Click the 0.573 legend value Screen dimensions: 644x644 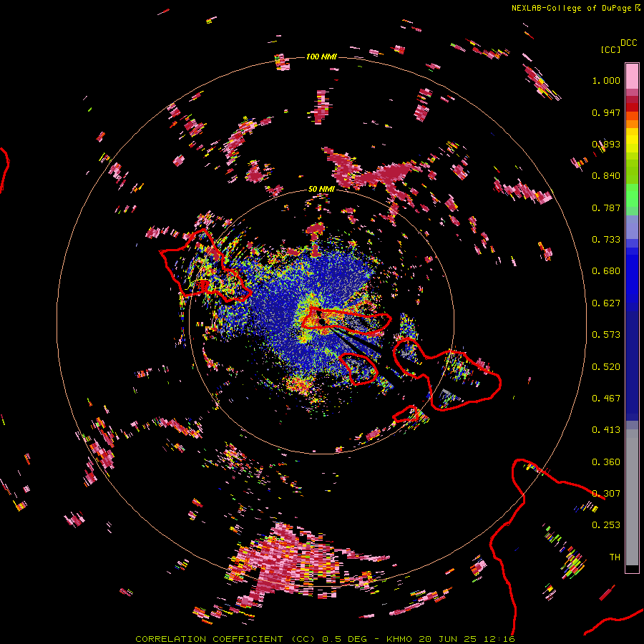point(606,335)
